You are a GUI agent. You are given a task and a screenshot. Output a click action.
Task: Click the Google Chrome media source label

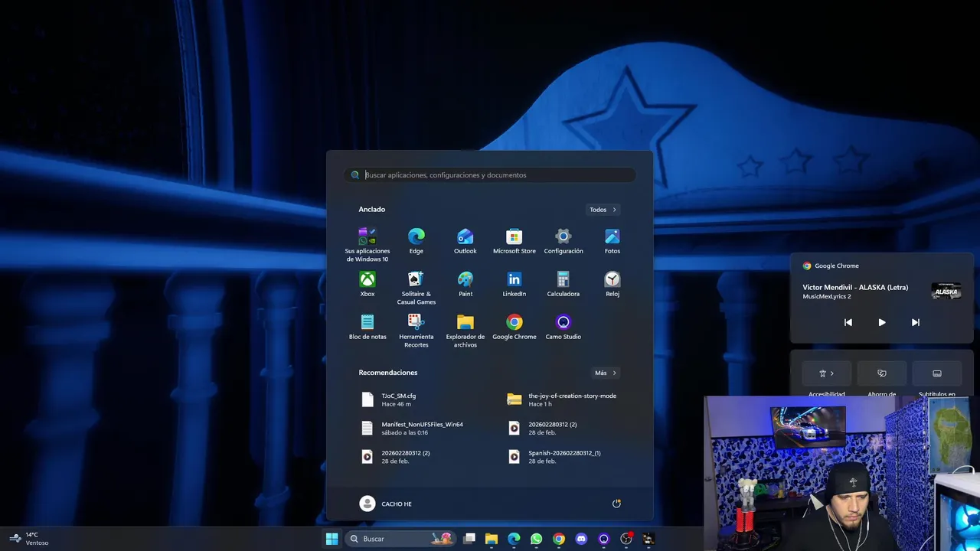pyautogui.click(x=831, y=266)
